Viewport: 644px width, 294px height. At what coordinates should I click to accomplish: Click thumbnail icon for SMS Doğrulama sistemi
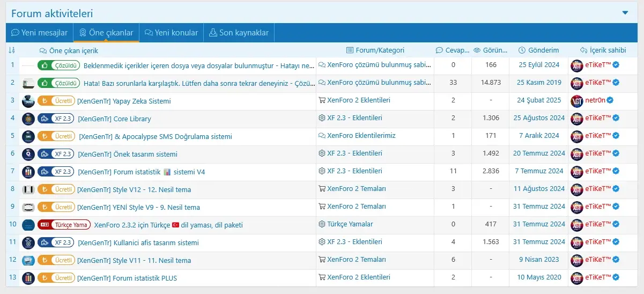[28, 136]
